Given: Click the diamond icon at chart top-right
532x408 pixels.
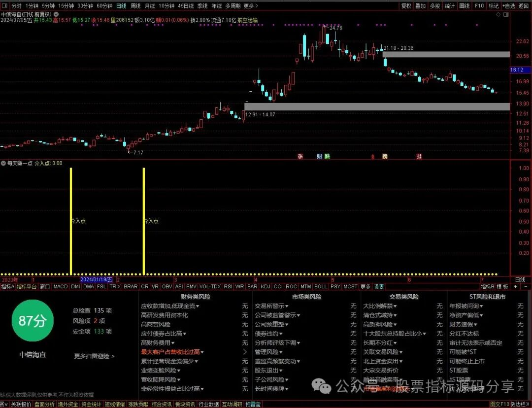Looking at the screenshot, I should [498, 14].
